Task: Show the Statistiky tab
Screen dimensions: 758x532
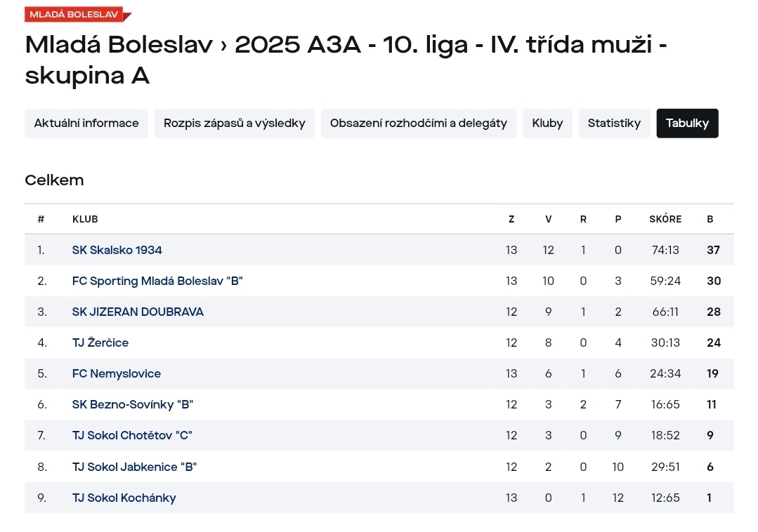Action: tap(614, 124)
